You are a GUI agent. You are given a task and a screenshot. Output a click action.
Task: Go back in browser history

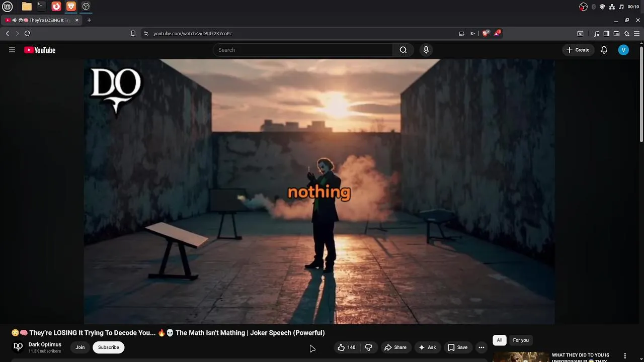[x=8, y=33]
